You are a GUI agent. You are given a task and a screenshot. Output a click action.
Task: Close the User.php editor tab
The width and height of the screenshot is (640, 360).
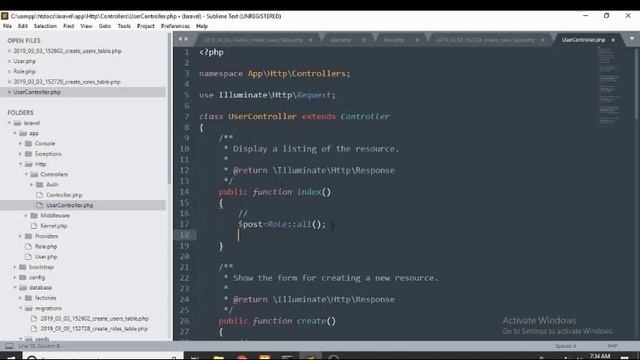[x=364, y=40]
